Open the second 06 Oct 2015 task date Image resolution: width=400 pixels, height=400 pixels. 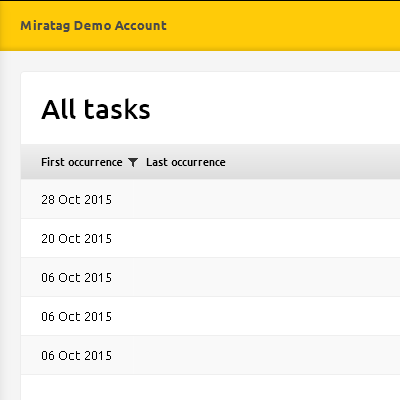click(76, 317)
